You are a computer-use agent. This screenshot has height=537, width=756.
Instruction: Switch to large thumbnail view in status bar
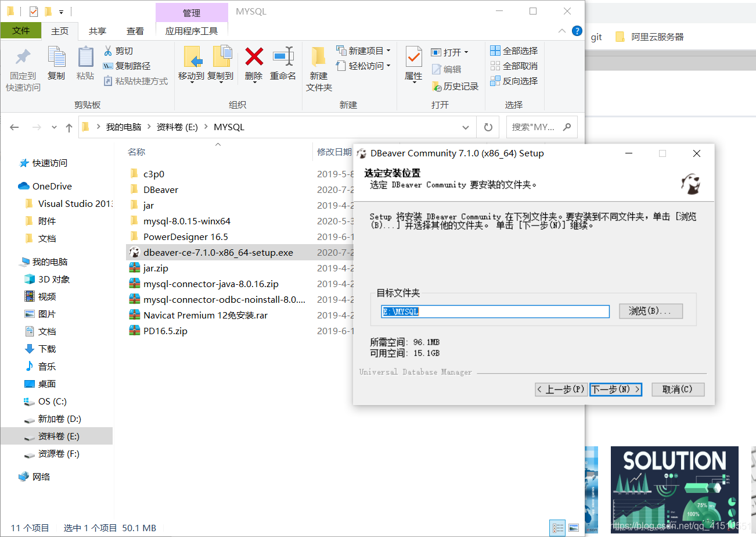point(573,528)
